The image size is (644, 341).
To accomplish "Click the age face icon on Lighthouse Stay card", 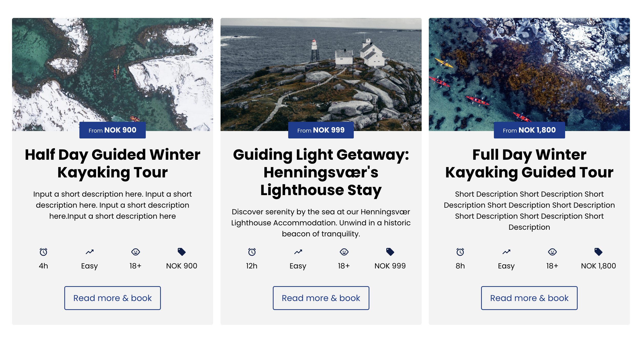I will (x=344, y=252).
